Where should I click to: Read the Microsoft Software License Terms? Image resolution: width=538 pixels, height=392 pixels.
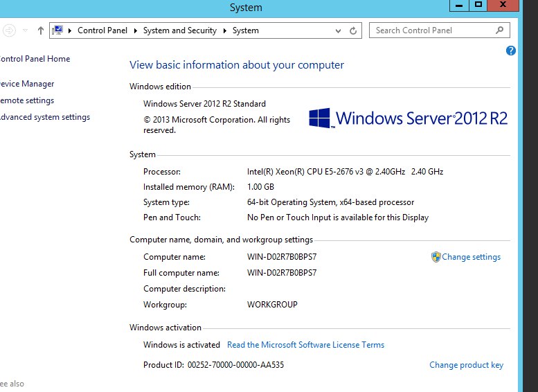click(x=306, y=345)
